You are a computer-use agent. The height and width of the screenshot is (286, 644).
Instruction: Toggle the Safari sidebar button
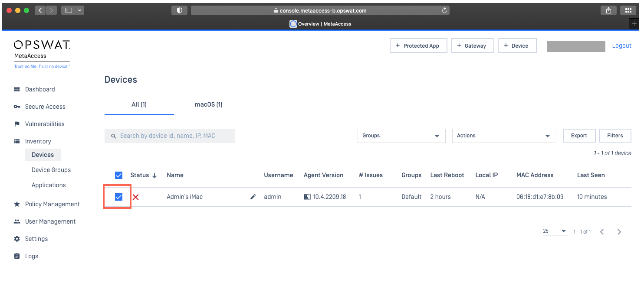click(69, 10)
